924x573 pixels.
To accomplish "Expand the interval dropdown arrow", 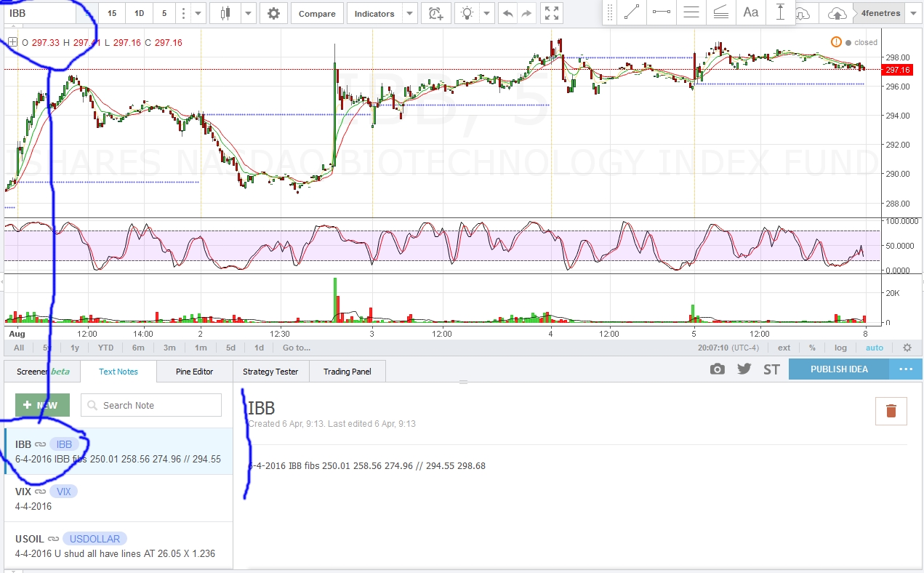I will pos(198,13).
